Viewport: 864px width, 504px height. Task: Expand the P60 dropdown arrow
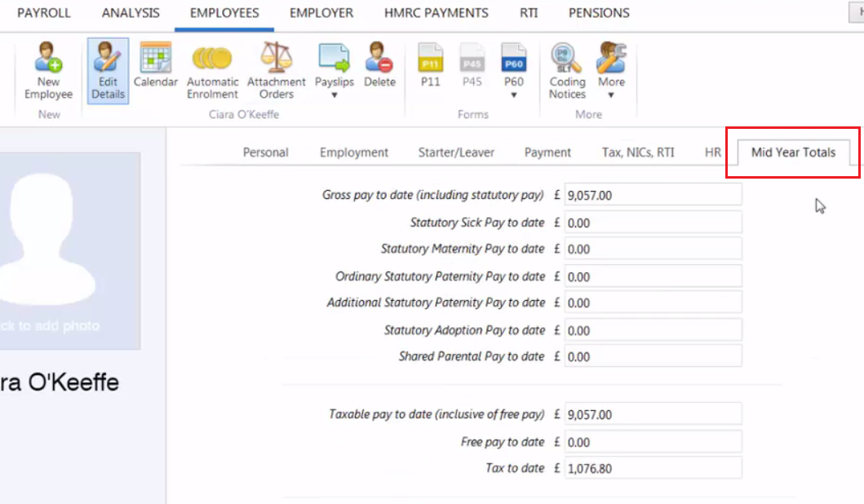click(x=513, y=95)
